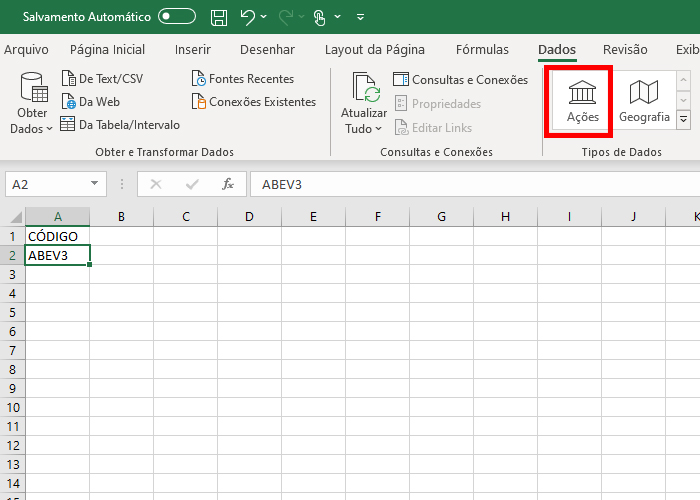Apply the Ações data type

583,102
